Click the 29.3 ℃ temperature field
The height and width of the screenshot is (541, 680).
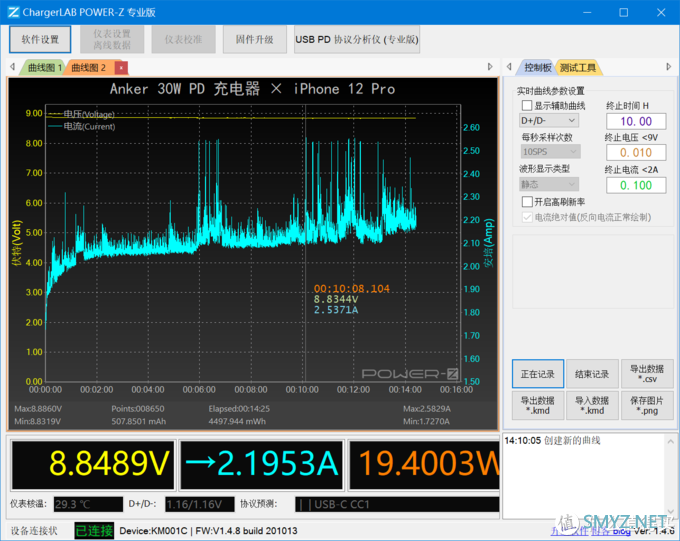point(88,504)
